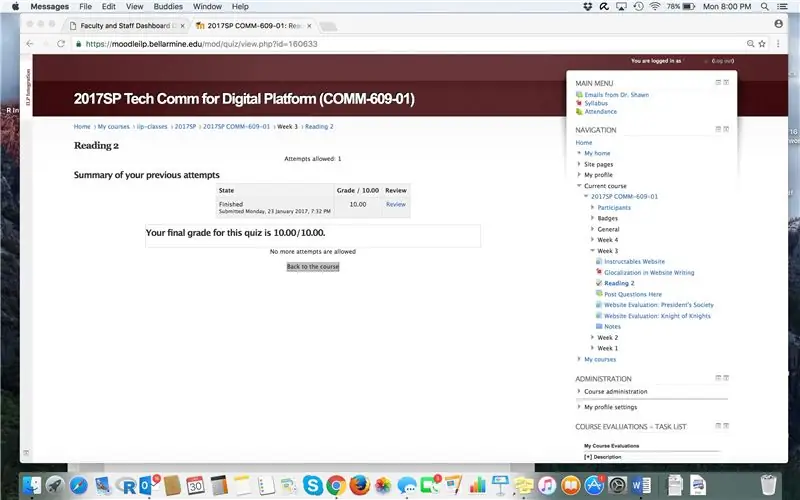Expand Course administration section
The height and width of the screenshot is (500, 800).
579,391
